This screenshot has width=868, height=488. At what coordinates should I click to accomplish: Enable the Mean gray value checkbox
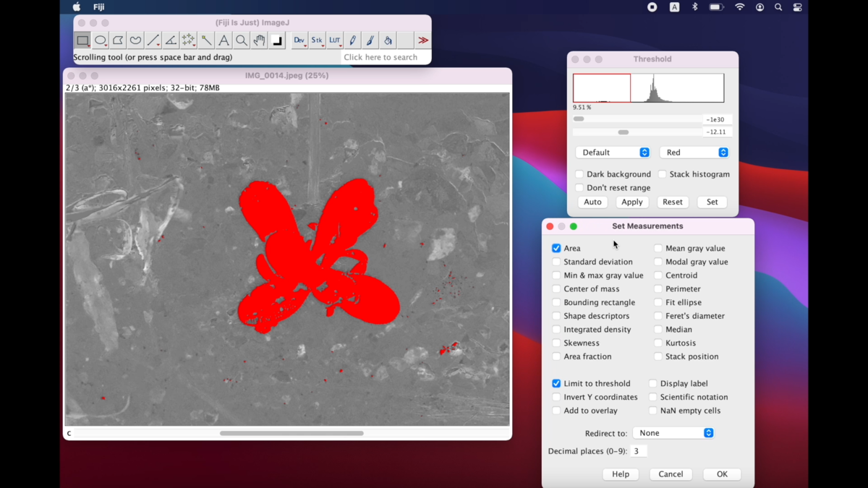pyautogui.click(x=658, y=248)
